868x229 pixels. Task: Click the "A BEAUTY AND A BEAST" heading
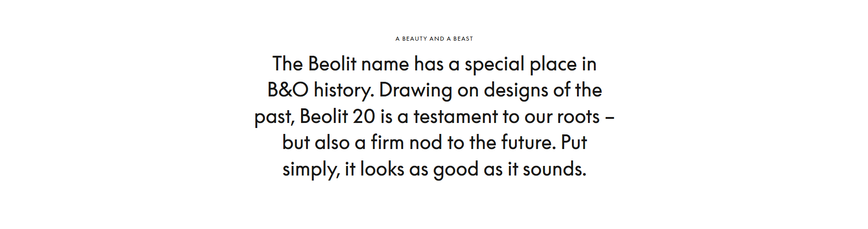tap(434, 39)
